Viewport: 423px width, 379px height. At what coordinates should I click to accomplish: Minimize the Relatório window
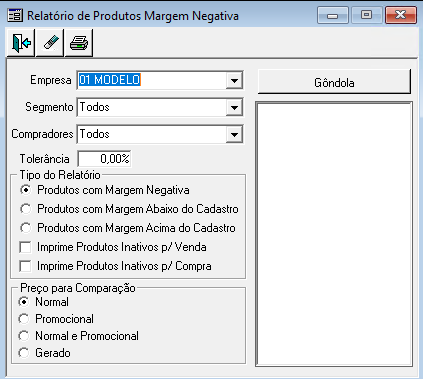(333, 15)
